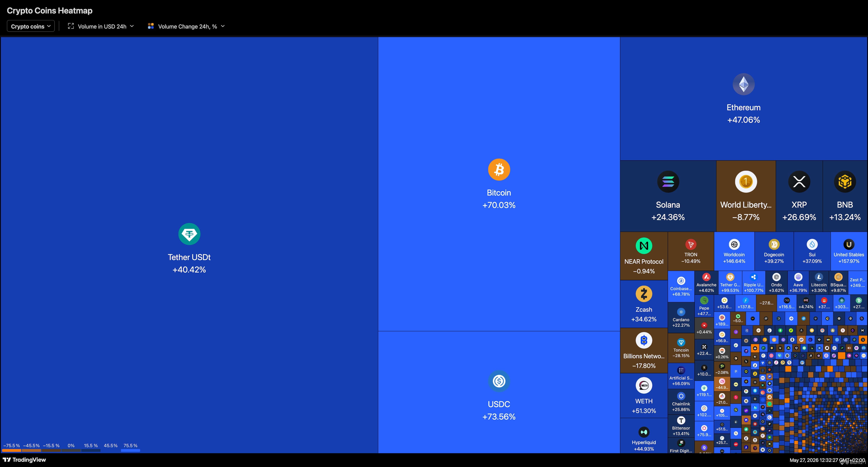Select the −45.5% legend color swatch
The width and height of the screenshot is (868, 467).
point(31,450)
